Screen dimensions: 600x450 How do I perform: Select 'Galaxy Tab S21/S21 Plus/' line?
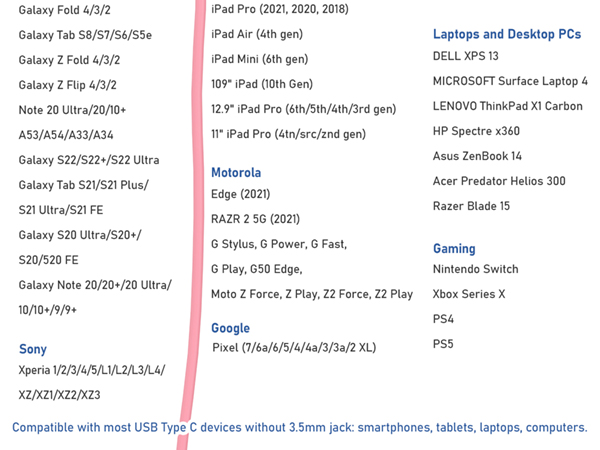tap(83, 185)
